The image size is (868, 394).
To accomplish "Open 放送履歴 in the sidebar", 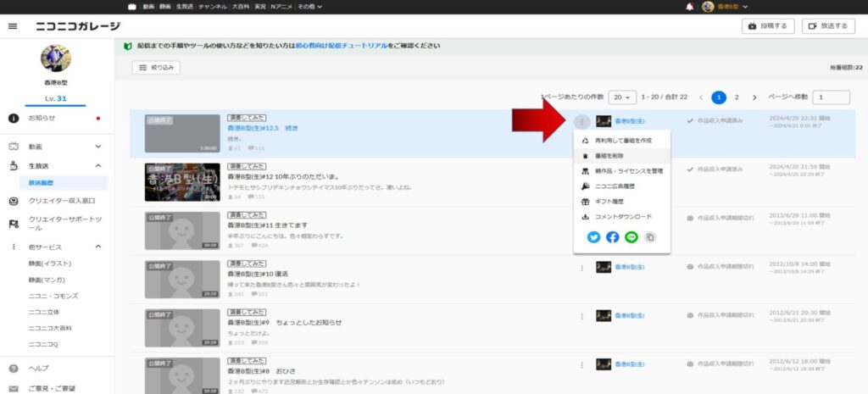I will (x=63, y=183).
